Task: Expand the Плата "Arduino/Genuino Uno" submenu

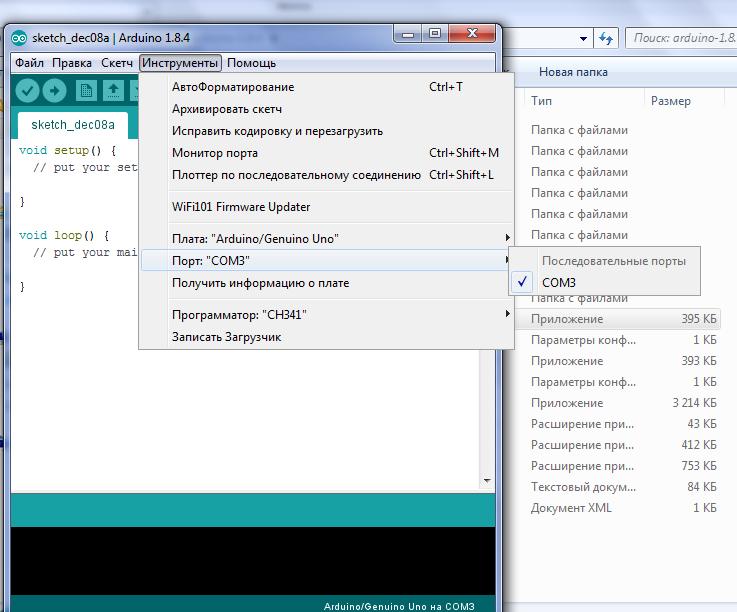Action: 327,238
